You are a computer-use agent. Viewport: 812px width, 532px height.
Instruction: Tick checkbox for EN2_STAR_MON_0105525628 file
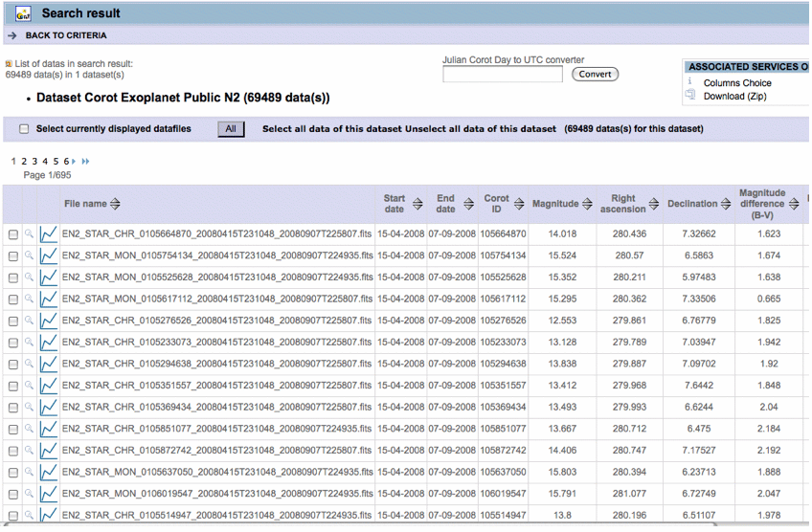[x=13, y=278]
